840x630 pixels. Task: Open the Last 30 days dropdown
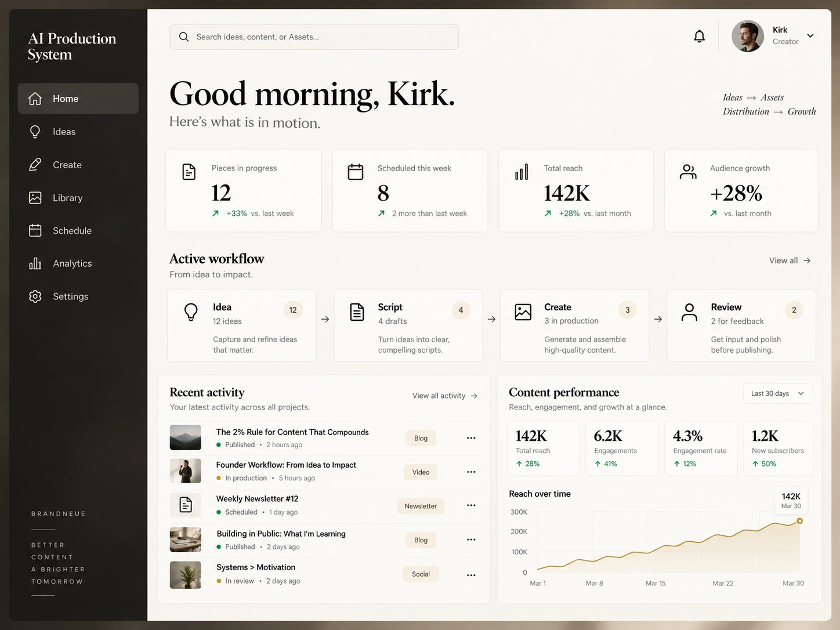point(778,393)
